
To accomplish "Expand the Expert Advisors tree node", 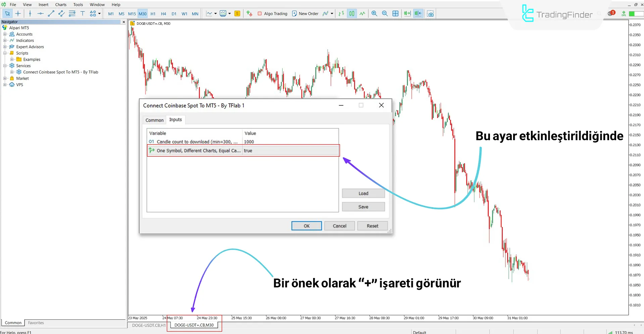I will [4, 47].
